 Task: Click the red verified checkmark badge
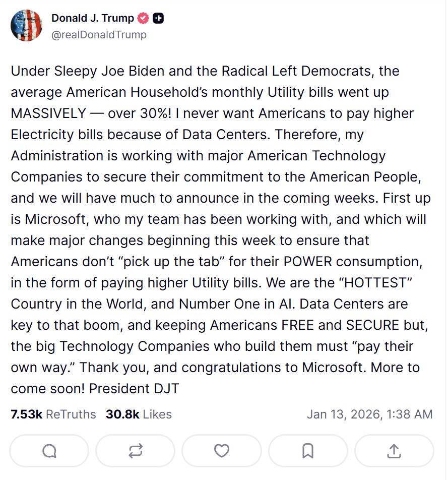pyautogui.click(x=144, y=19)
